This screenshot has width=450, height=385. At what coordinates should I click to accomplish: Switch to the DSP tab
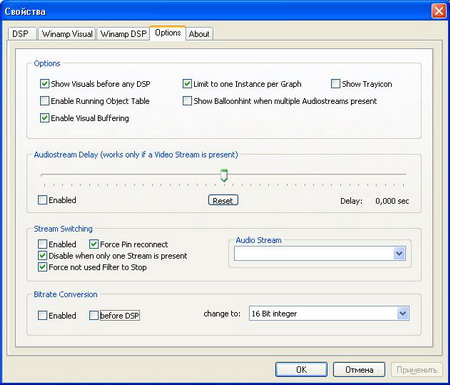[21, 34]
